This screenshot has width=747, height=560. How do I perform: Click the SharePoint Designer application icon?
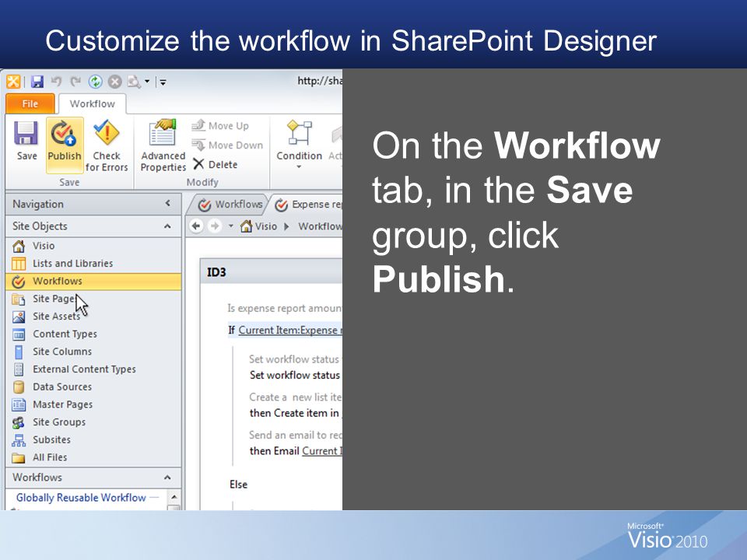(x=13, y=82)
